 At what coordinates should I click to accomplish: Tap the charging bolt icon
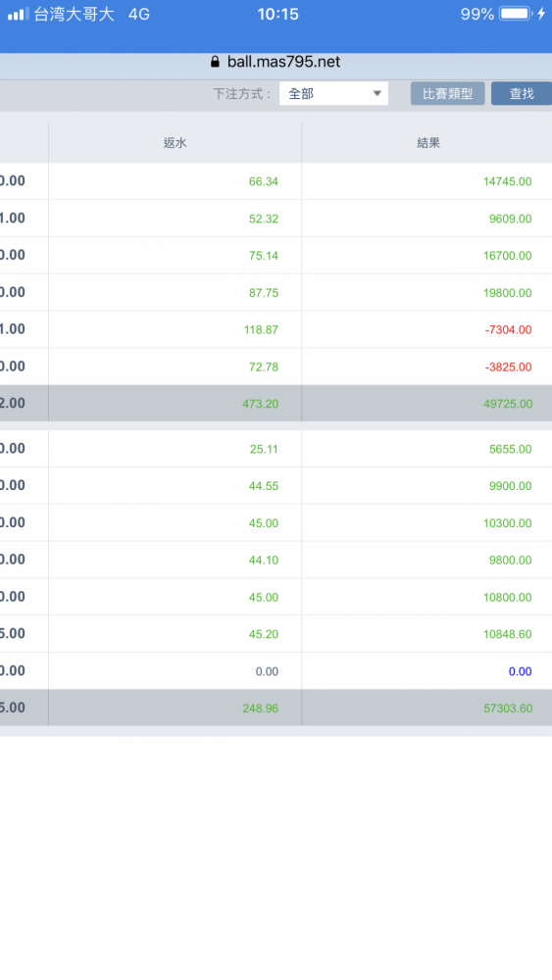click(x=541, y=14)
